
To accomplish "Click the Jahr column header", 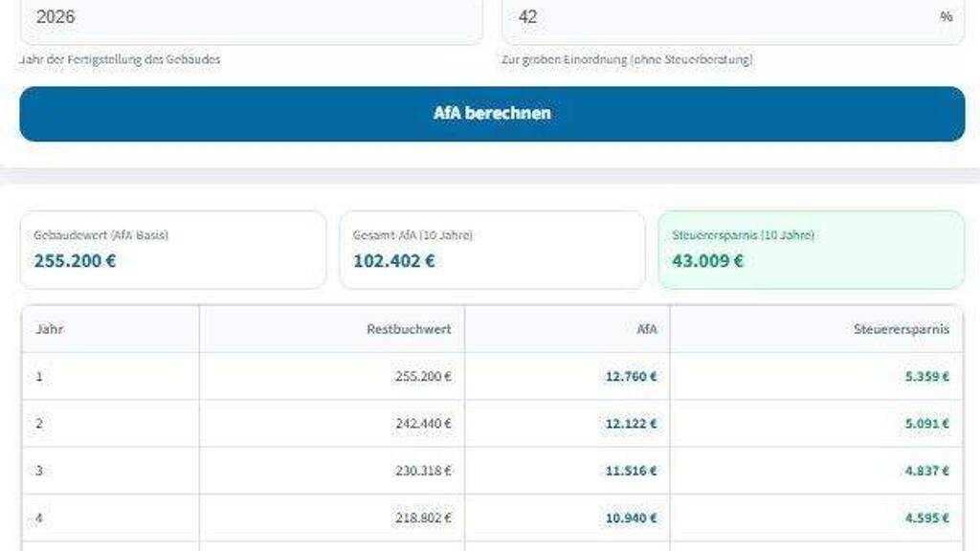I will [50, 329].
